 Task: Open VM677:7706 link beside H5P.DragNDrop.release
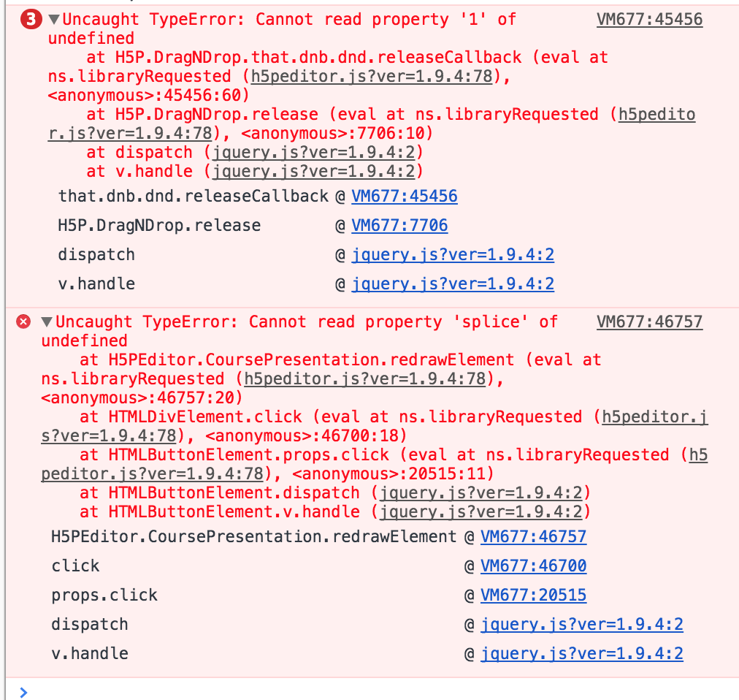pos(399,226)
